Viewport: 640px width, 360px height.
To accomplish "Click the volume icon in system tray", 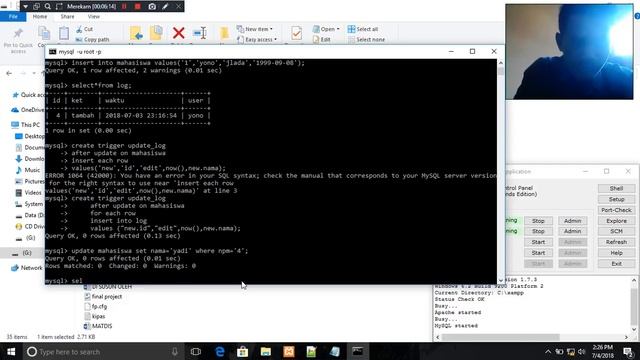I will [x=582, y=351].
